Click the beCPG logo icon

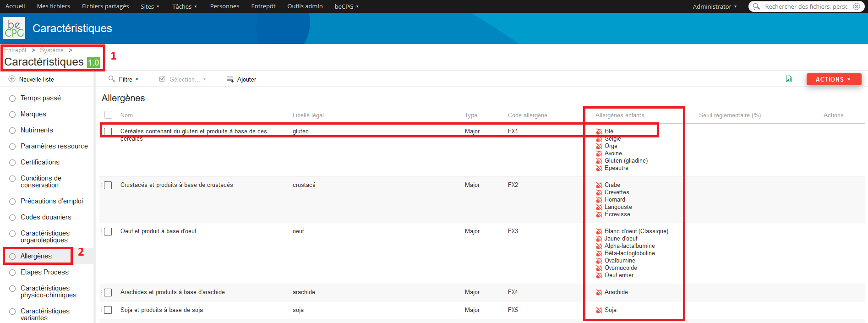[14, 28]
